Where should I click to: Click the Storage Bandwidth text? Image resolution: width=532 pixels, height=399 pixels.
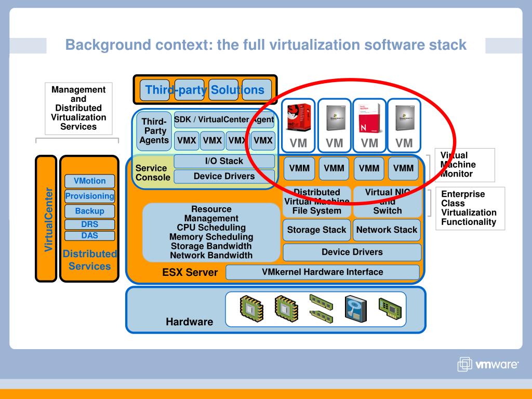[x=211, y=246]
